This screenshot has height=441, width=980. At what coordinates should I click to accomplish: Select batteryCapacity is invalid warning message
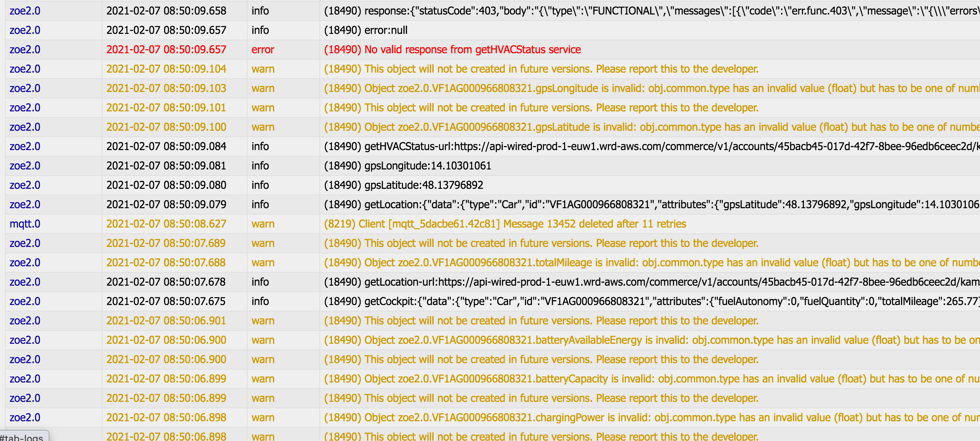tap(652, 379)
